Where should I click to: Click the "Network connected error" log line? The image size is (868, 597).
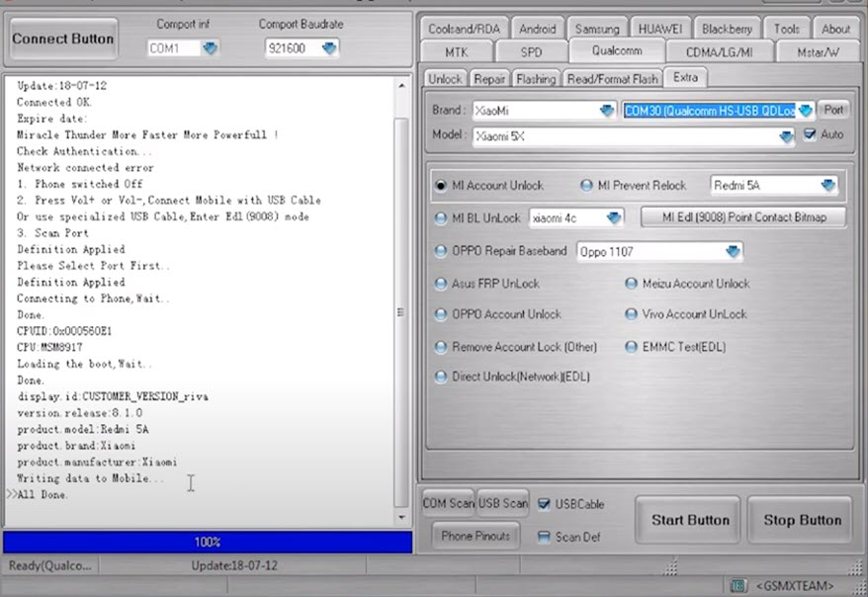[x=85, y=168]
